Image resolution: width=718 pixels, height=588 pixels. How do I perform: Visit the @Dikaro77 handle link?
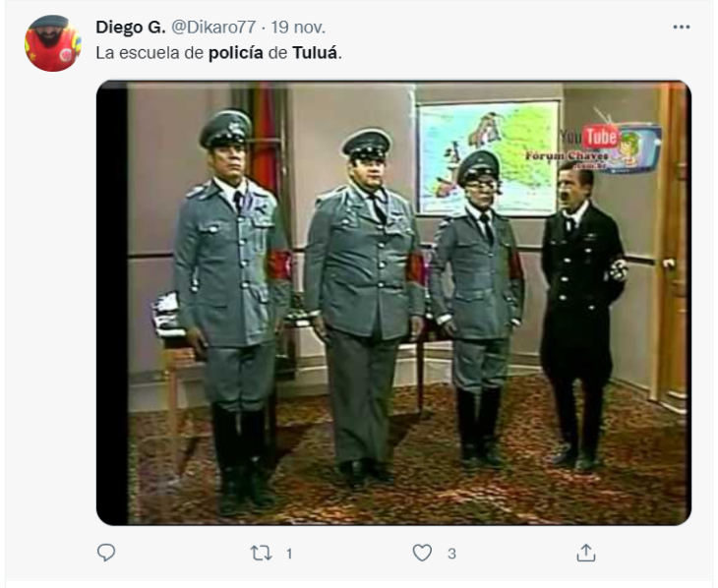(x=213, y=28)
